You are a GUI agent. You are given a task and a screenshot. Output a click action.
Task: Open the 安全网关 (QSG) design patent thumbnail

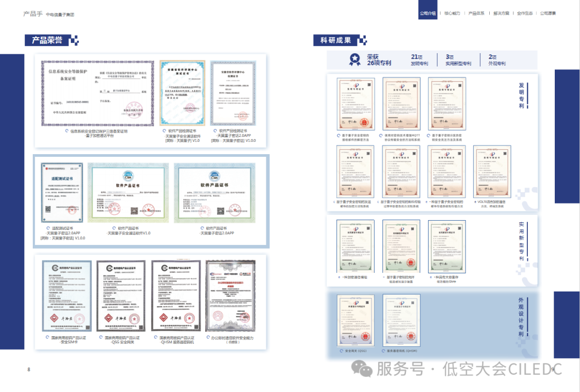click(x=356, y=320)
